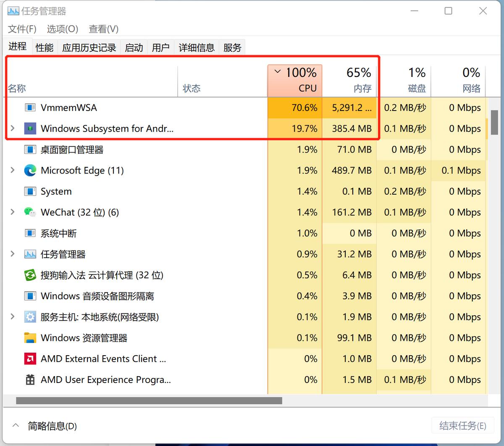Viewport: 504px width, 446px height.
Task: Select the VmmemWSA process icon
Action: (29, 108)
